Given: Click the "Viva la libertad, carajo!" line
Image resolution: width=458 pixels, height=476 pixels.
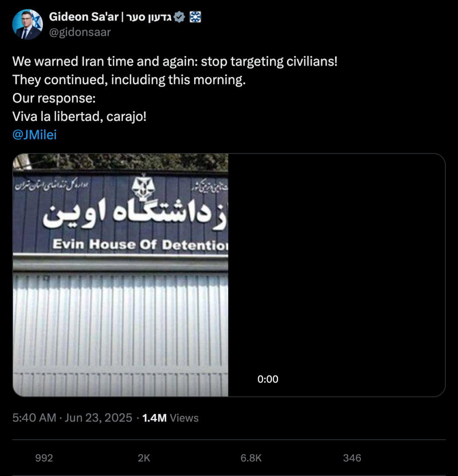Looking at the screenshot, I should pos(79,116).
